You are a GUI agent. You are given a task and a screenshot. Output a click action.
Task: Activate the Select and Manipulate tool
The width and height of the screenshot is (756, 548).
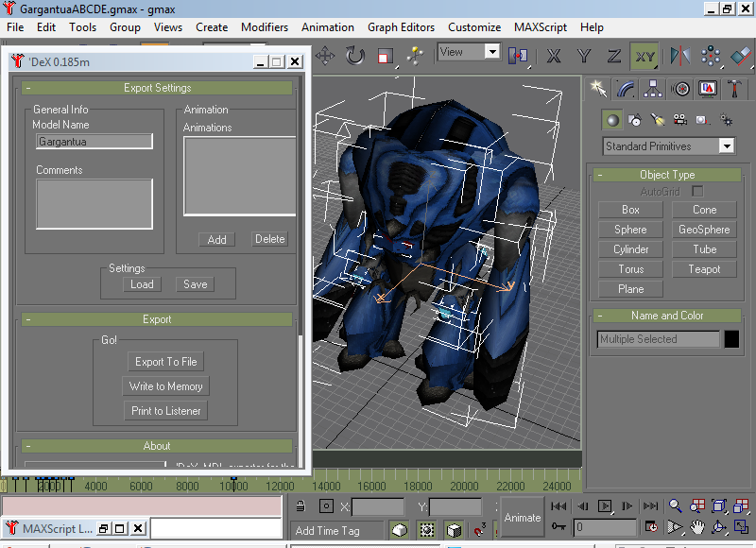(415, 57)
